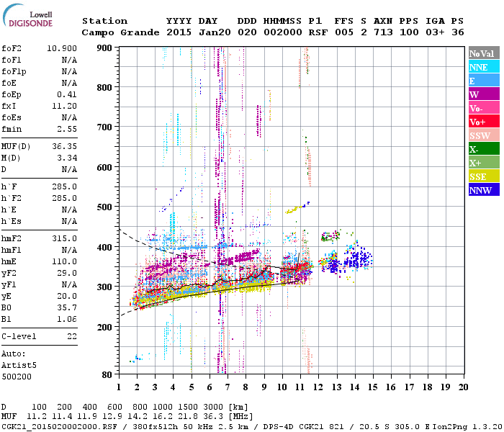Click the year 2015 in header
This screenshot has width=504, height=432.
coord(179,32)
